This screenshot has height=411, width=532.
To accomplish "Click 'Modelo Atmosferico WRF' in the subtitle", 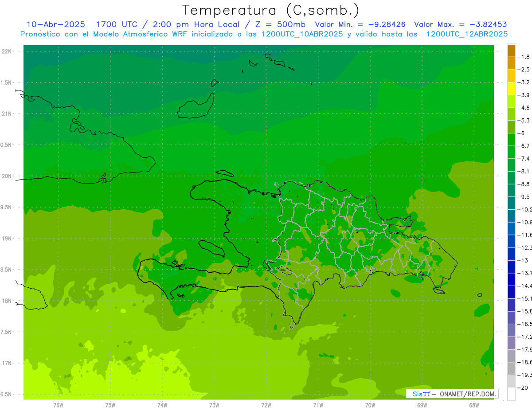I will [x=139, y=34].
